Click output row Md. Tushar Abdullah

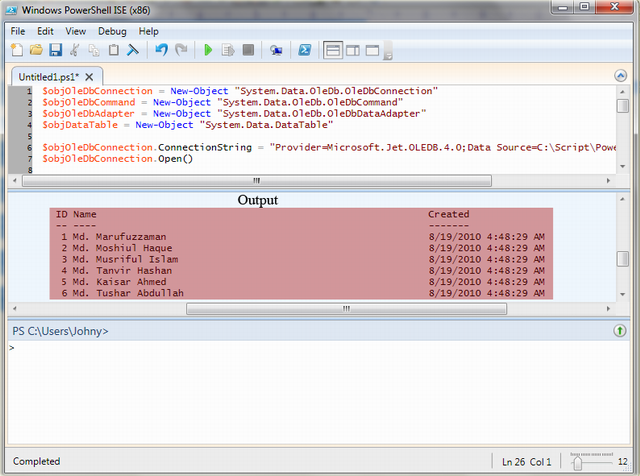(301, 293)
